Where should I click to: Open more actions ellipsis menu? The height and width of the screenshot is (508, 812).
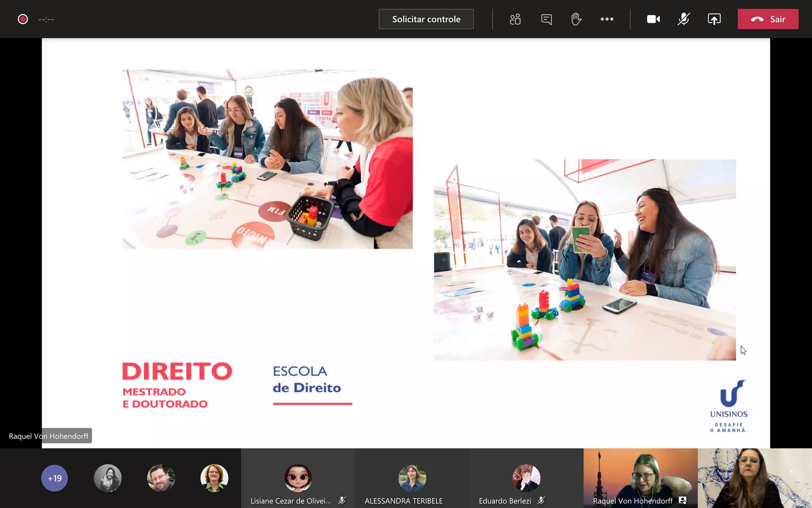(607, 19)
